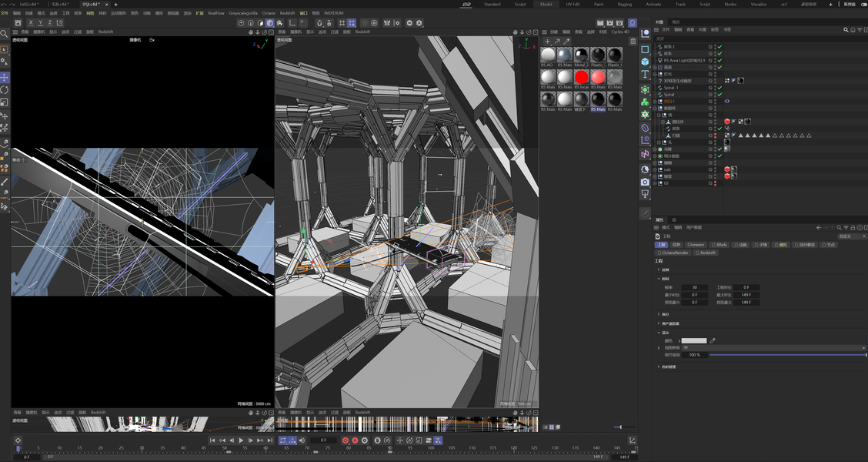Open the Redshift attribute tab button
868x462 pixels.
(x=706, y=253)
